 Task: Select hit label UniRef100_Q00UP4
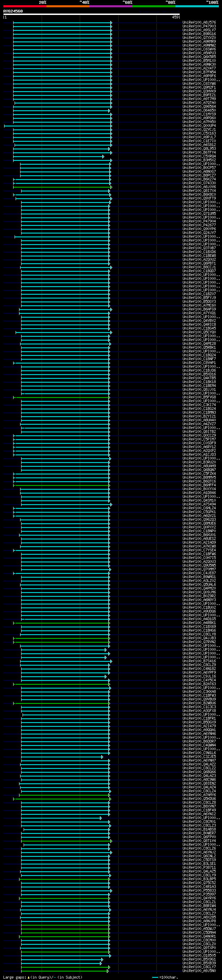click(199, 125)
